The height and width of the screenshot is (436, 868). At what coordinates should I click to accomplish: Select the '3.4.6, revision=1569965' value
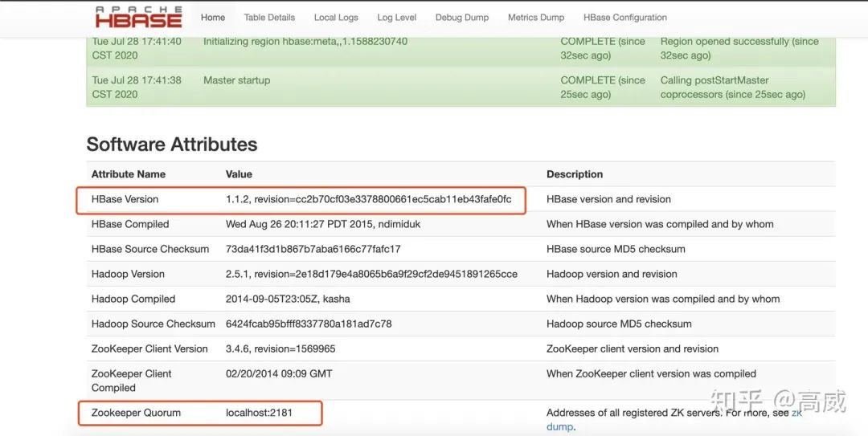[x=280, y=348]
